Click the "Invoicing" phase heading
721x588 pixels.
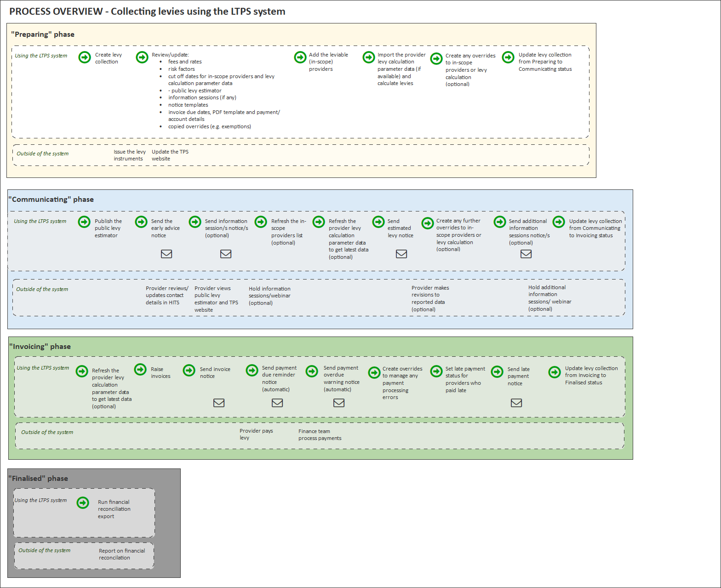[40, 347]
